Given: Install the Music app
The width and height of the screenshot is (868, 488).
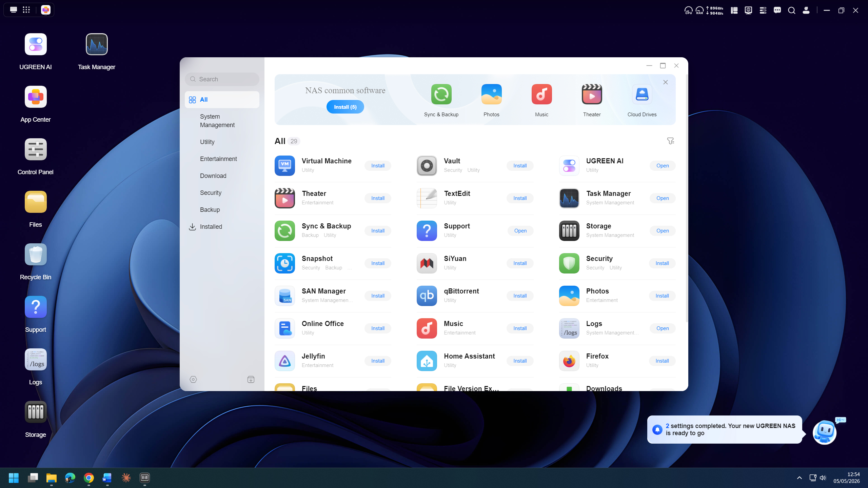Looking at the screenshot, I should click(x=520, y=328).
